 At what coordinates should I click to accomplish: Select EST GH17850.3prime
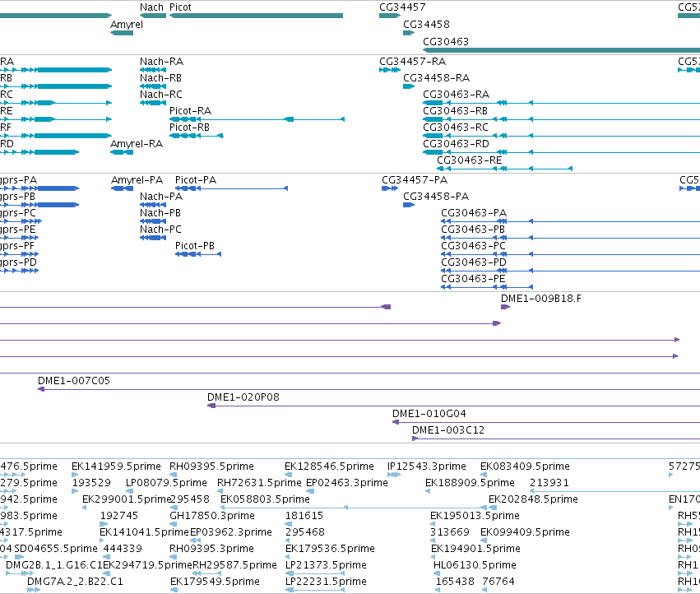tap(172, 524)
